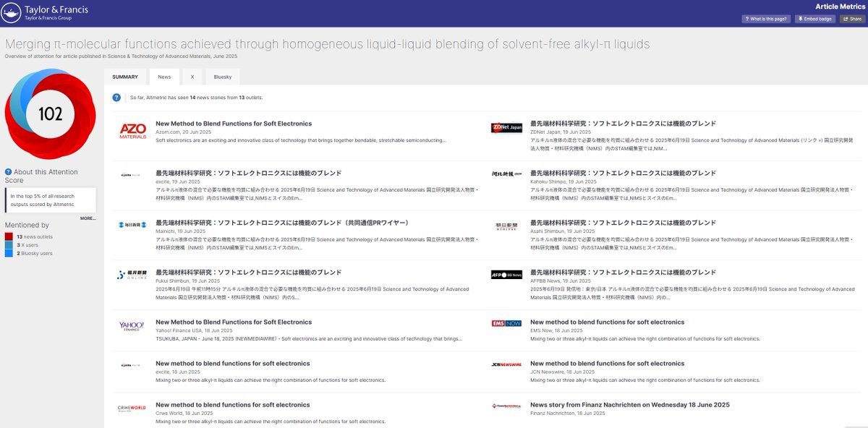868x428 pixels.
Task: Open the AFPBB News outlet logo
Action: pyautogui.click(x=506, y=275)
